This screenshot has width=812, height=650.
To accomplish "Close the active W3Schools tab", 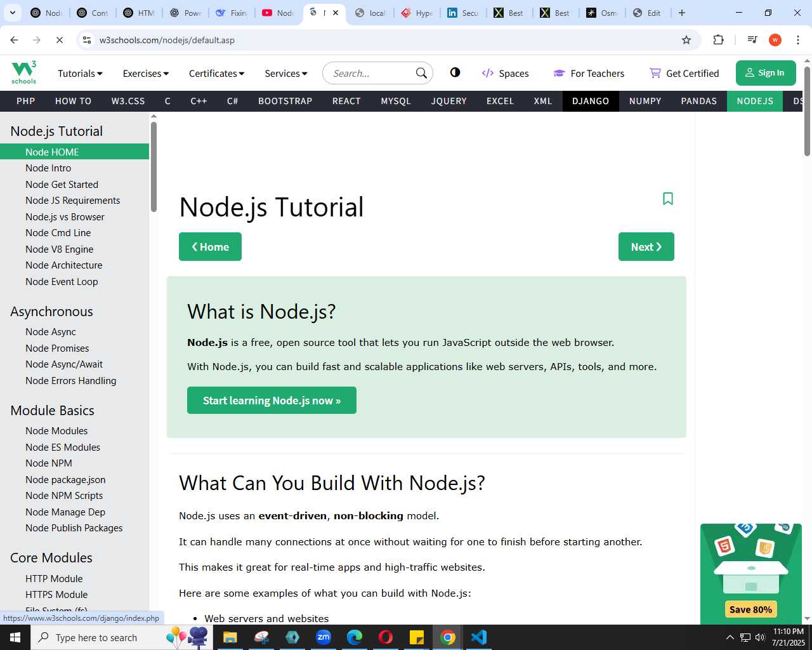I will tap(336, 13).
